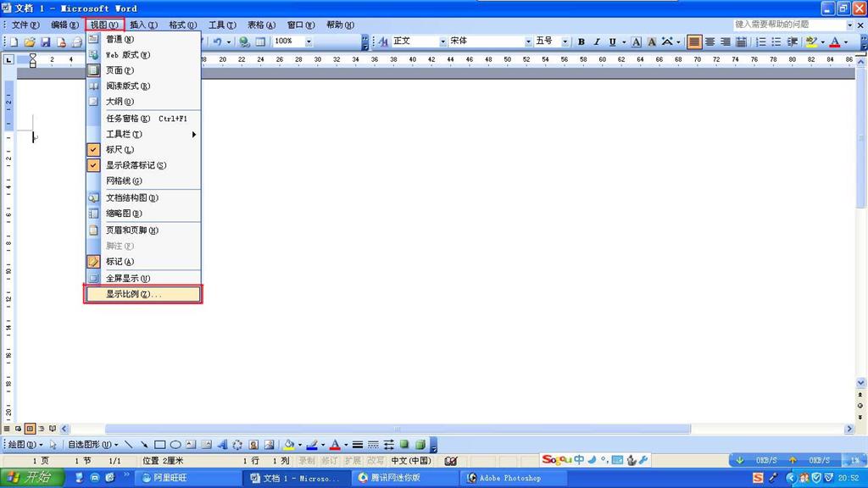Toggle the 标尺 (Ruler) option

click(120, 150)
